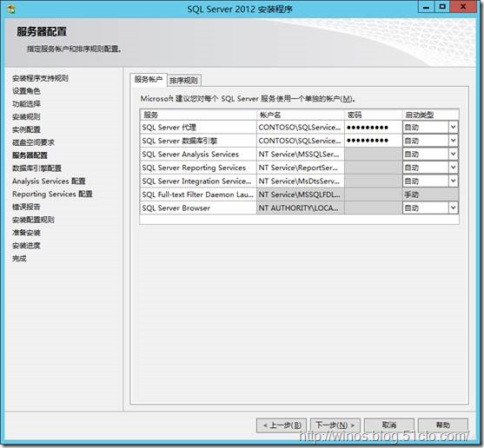The height and width of the screenshot is (448, 484).
Task: Click 设置角色 step in sidebar
Action: click(26, 91)
